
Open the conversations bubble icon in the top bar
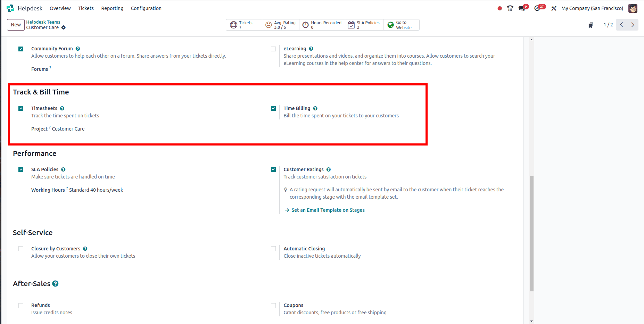click(522, 8)
